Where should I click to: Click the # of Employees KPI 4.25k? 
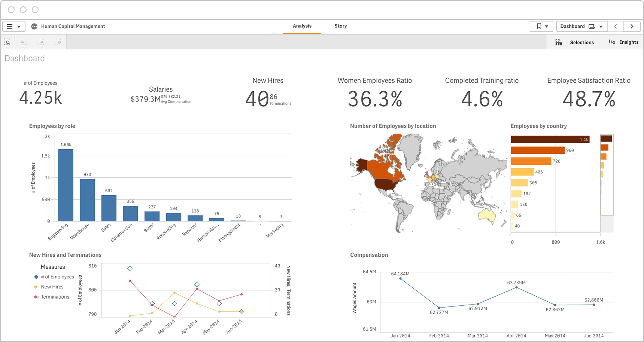coord(41,98)
